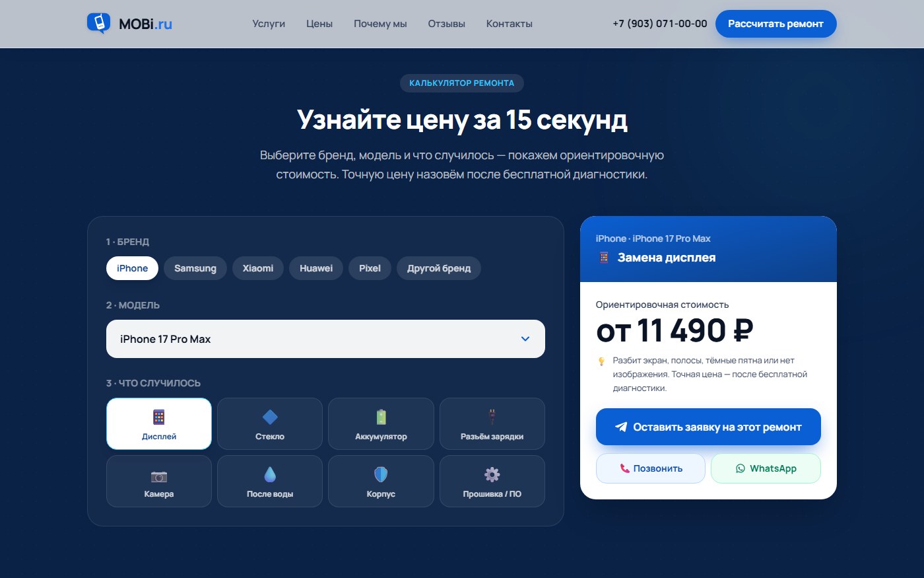Click the Ориентировочная стоимость label
Viewport: 924px width, 578px height.
click(x=662, y=305)
